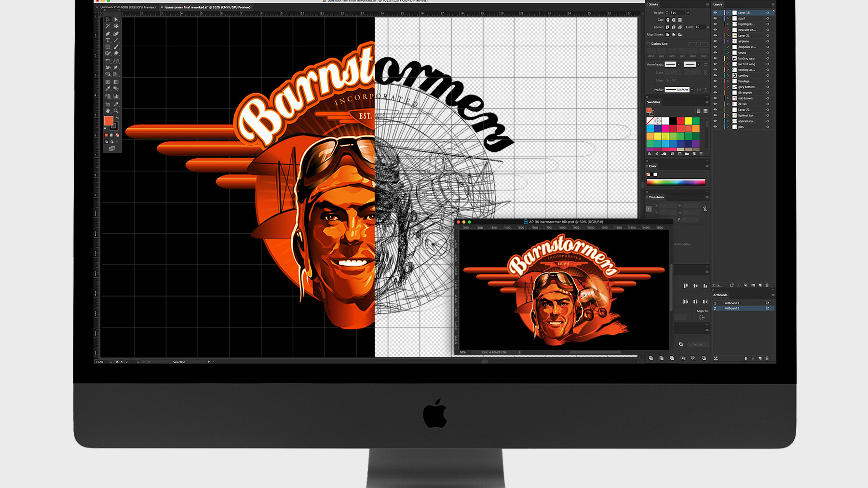Hide the pics layer
This screenshot has width=868, height=488.
[x=715, y=127]
